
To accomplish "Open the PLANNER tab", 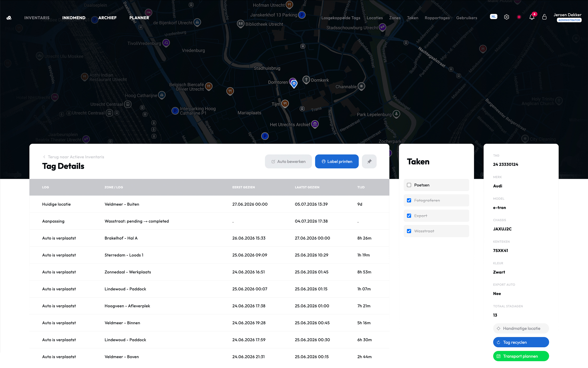I will [x=139, y=18].
